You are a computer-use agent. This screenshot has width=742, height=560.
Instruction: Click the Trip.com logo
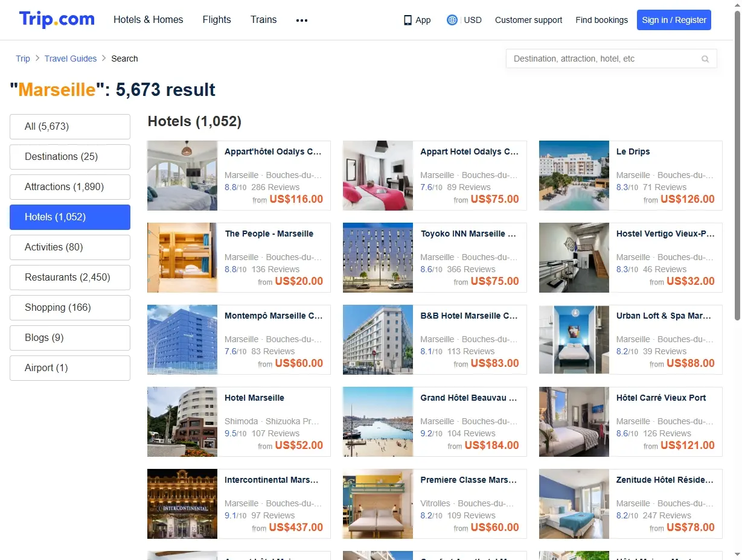[57, 19]
